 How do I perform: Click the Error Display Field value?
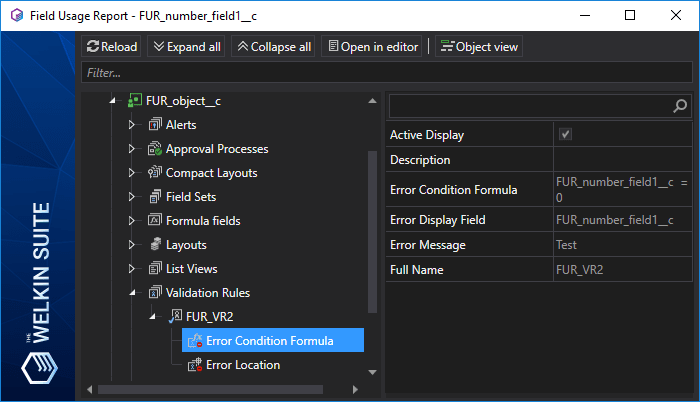(614, 220)
